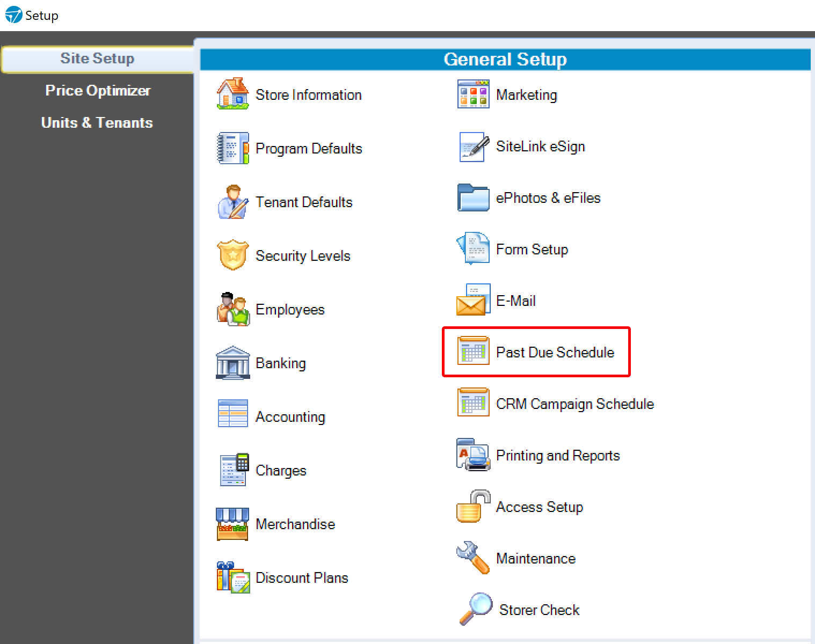This screenshot has width=815, height=644.
Task: Open the E-Mail envelope icon
Action: 473,300
